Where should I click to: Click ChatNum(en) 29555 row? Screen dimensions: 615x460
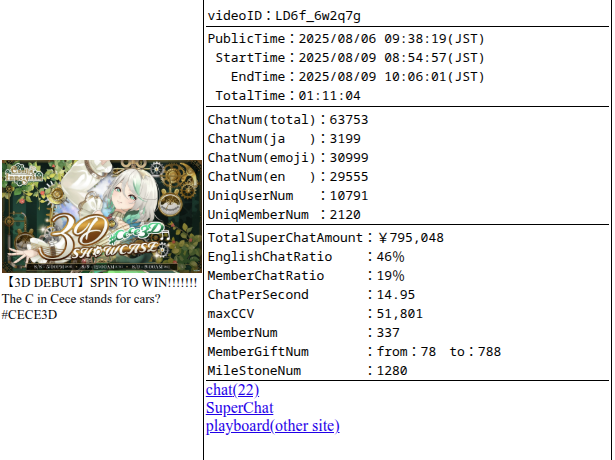coord(288,177)
